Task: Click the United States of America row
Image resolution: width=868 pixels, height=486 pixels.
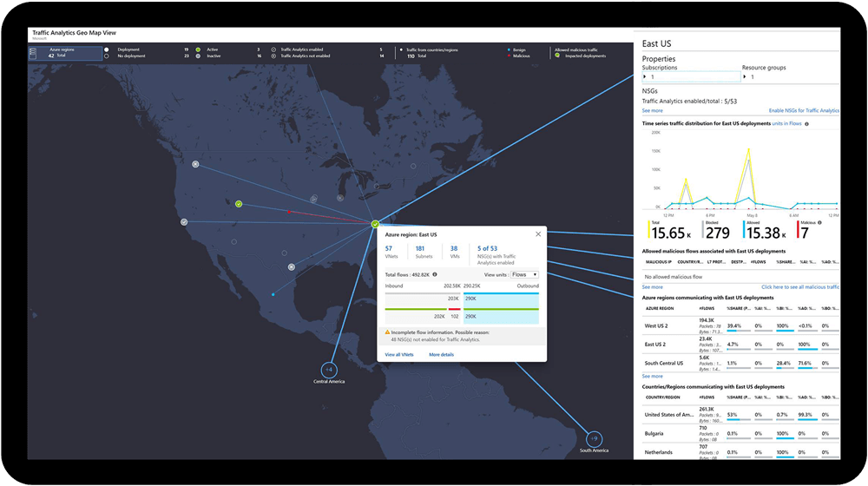Action: 740,415
